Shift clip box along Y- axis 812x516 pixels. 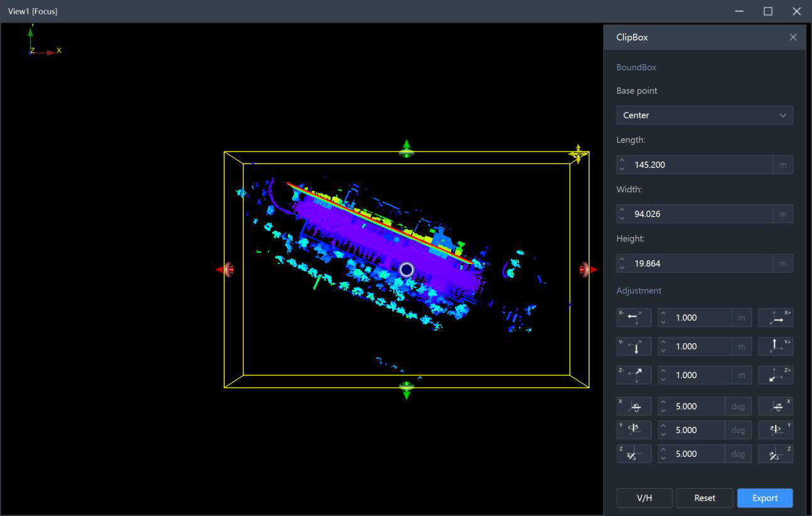coord(634,346)
